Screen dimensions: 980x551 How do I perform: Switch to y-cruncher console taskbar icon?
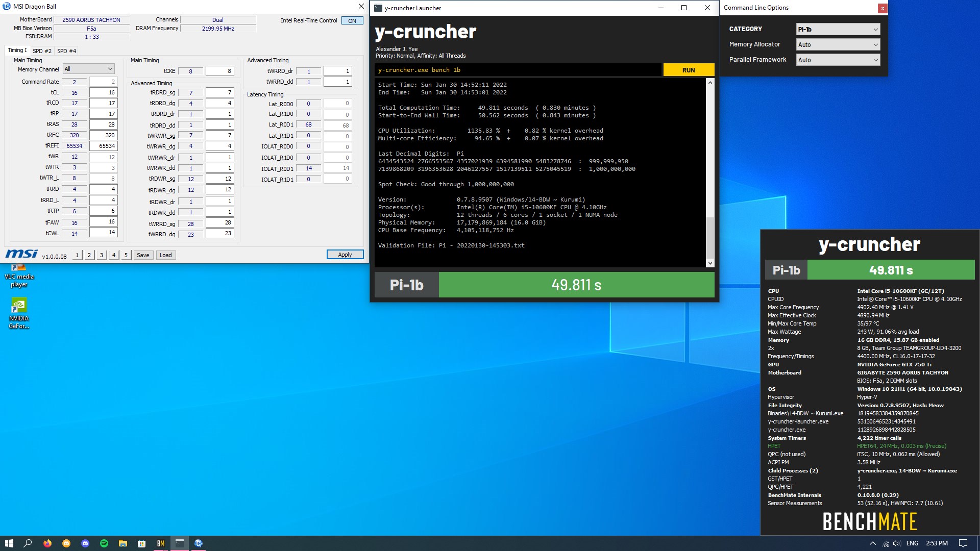[180, 543]
